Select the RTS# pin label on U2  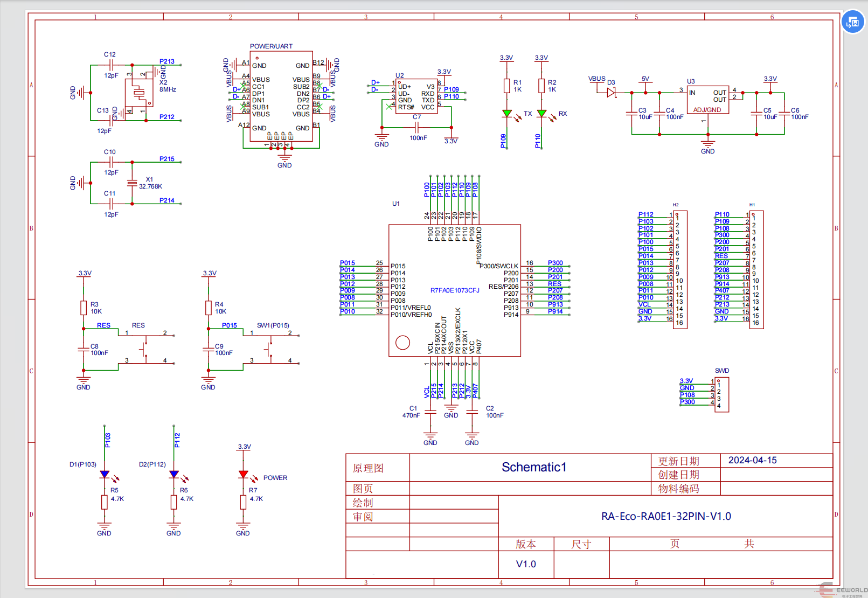406,107
